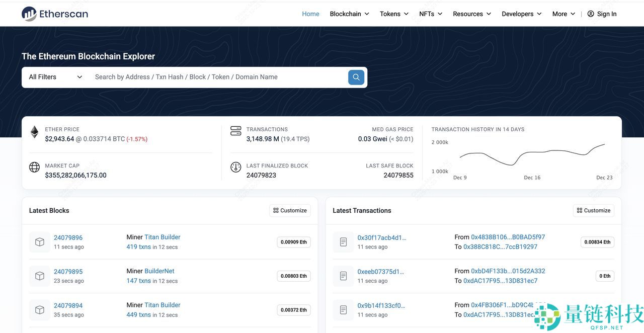Click Customize in Latest Blocks panel
The height and width of the screenshot is (333, 644).
point(290,210)
